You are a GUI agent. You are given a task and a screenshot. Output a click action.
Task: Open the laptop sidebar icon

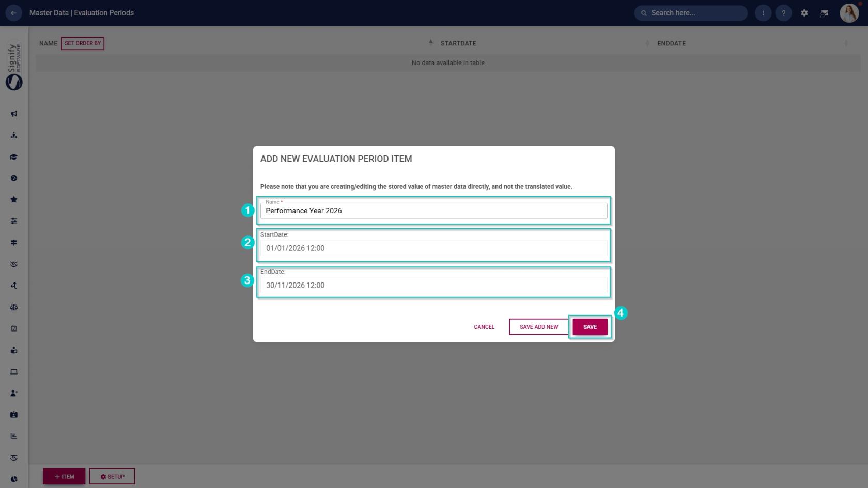pyautogui.click(x=14, y=372)
